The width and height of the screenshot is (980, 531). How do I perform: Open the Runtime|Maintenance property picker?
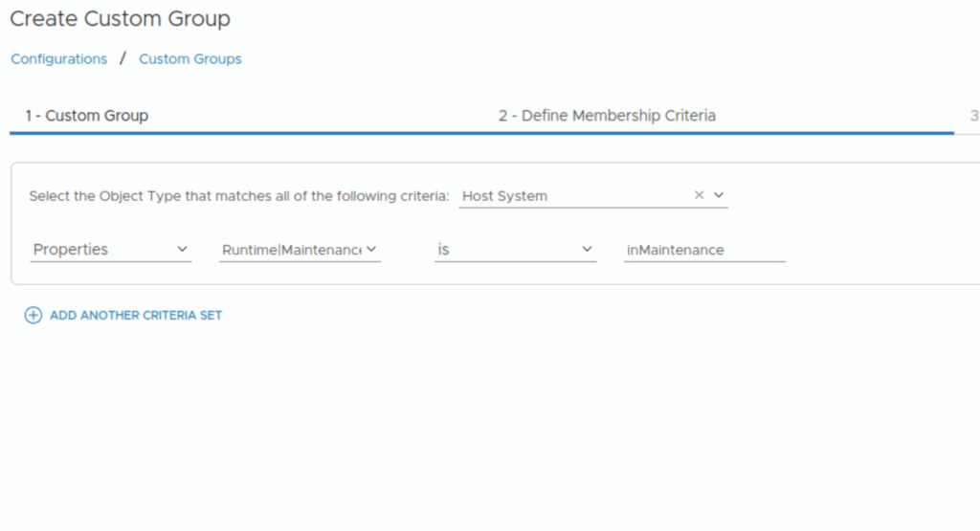(291, 250)
